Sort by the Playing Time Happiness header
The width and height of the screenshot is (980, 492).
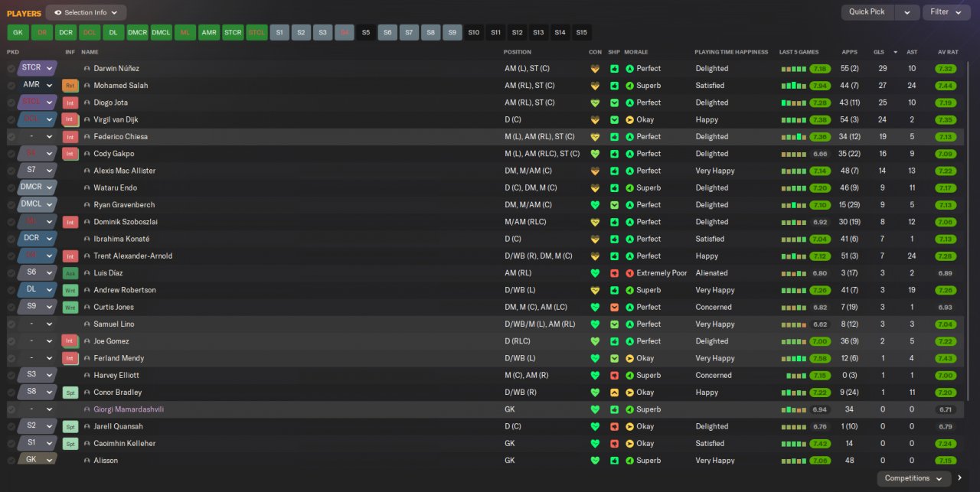(730, 52)
